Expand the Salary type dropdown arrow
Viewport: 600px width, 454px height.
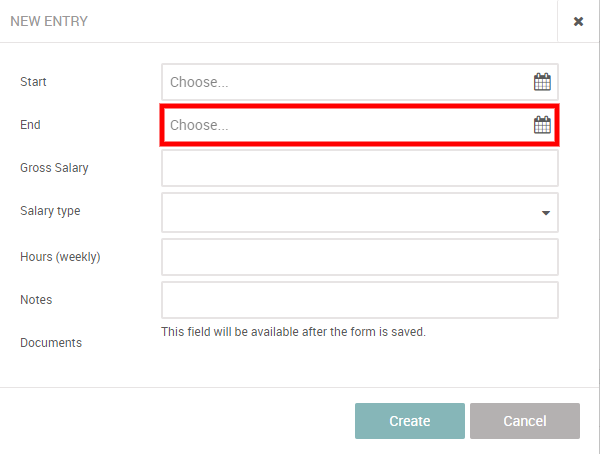click(546, 212)
